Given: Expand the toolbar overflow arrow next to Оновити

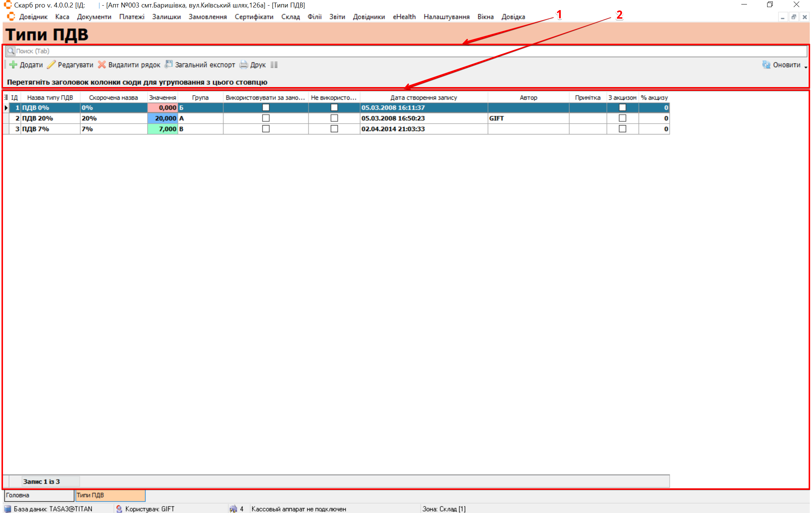Looking at the screenshot, I should (x=806, y=67).
